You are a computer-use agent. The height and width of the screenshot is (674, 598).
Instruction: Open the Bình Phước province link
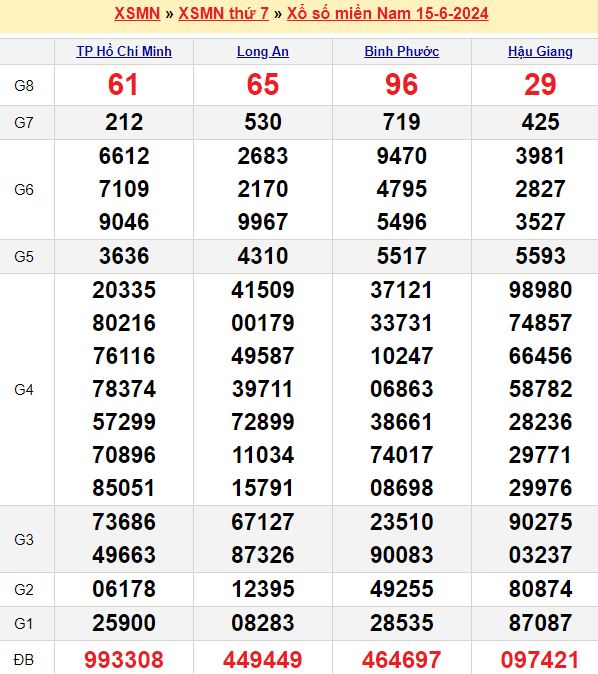[x=402, y=52]
